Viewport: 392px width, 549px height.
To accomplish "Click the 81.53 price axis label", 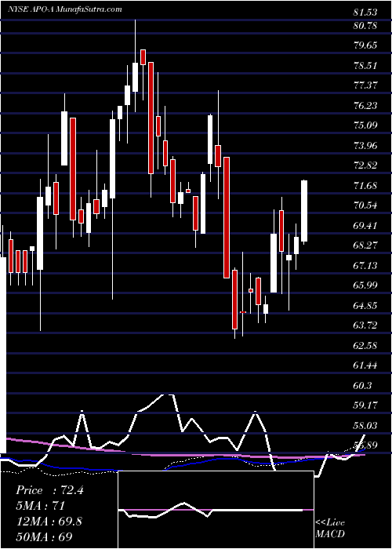I will 366,13.
